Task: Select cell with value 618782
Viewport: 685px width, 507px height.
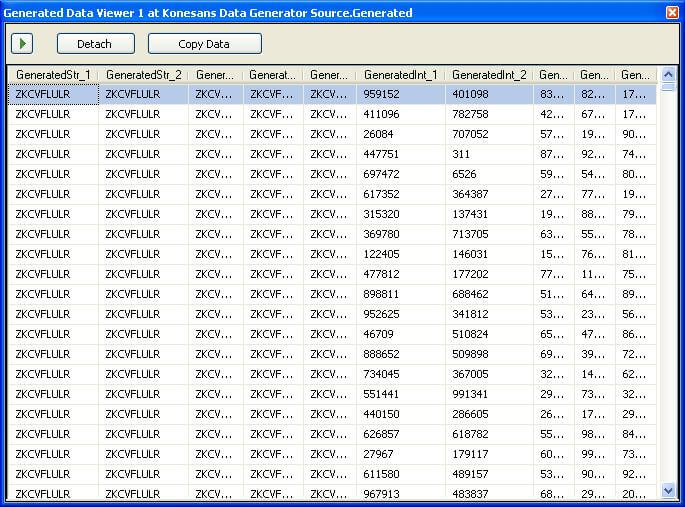Action: (489, 435)
